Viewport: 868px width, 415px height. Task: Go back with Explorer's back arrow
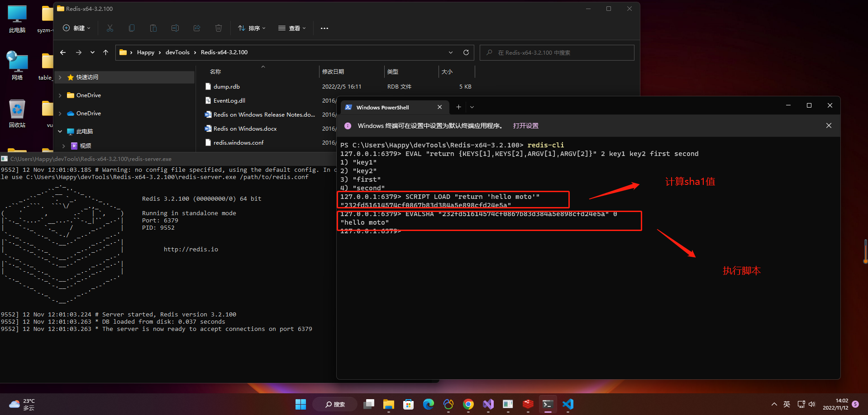pos(63,52)
